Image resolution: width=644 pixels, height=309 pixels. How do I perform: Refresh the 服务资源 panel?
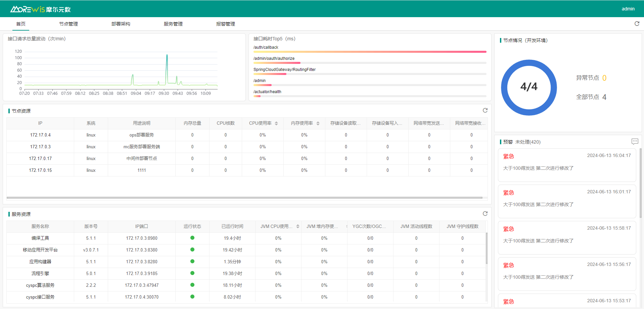point(485,214)
